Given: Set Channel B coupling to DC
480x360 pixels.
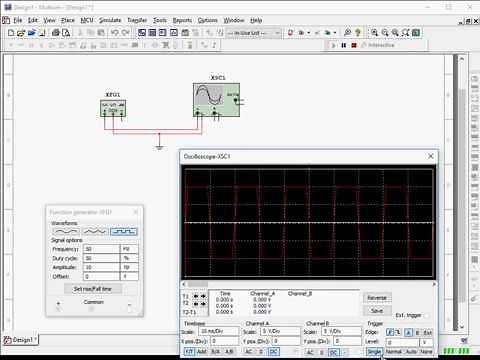Looking at the screenshot, I should pyautogui.click(x=334, y=352).
